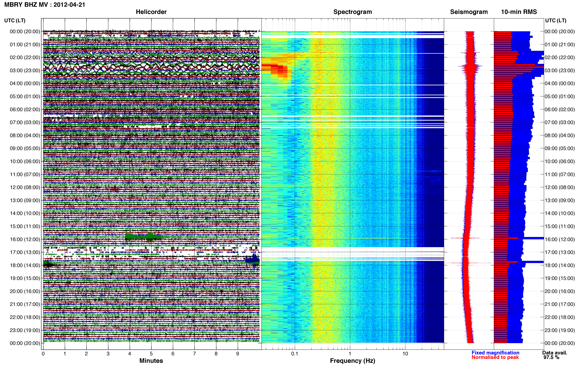Click the tall RMS bar at 16:00

519,238
